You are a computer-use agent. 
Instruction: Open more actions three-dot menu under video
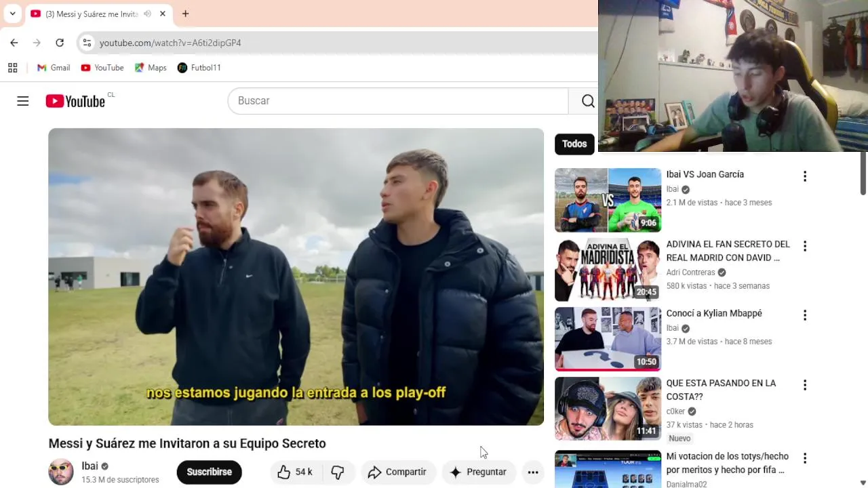(533, 472)
